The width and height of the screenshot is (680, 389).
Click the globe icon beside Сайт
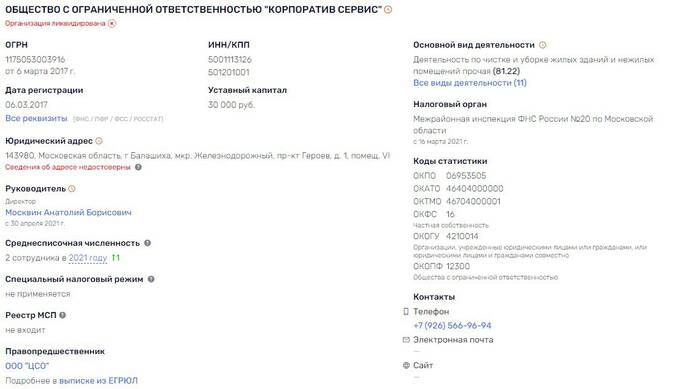click(406, 365)
